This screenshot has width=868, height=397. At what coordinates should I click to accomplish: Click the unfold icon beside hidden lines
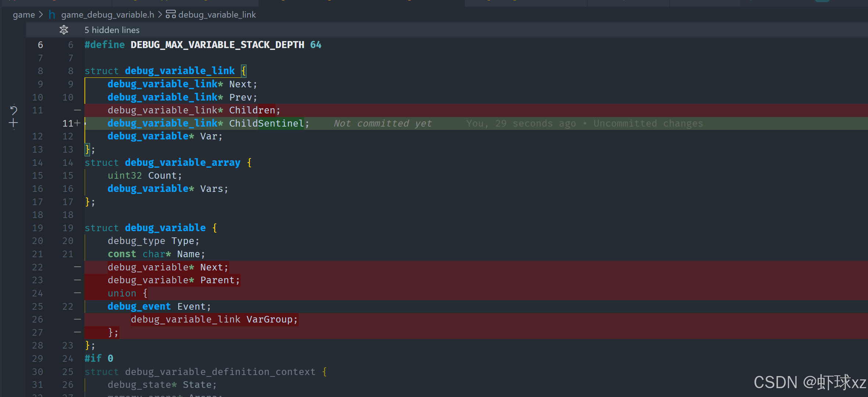pos(64,30)
